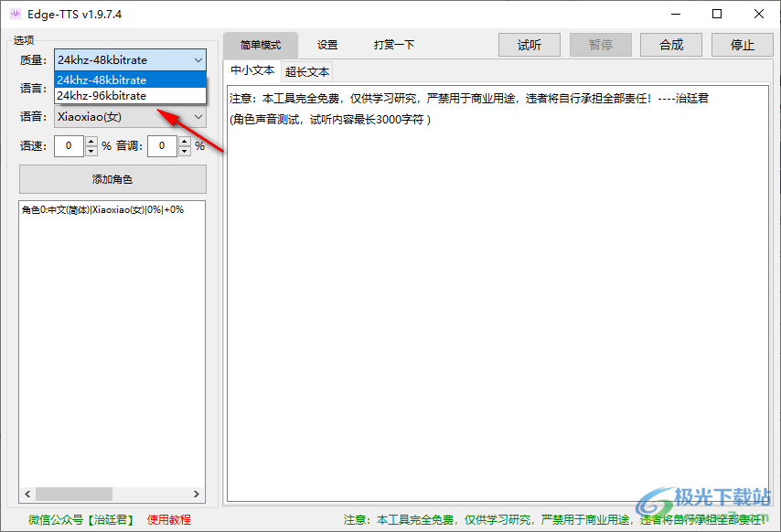Increase 音调 pitch with up arrow

point(185,142)
